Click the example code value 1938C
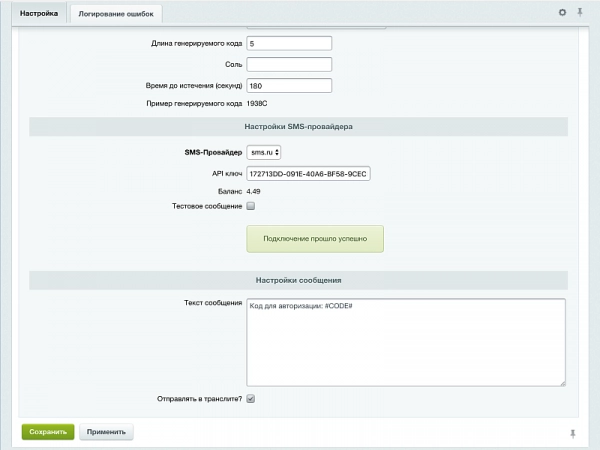600x450 pixels. pos(257,103)
